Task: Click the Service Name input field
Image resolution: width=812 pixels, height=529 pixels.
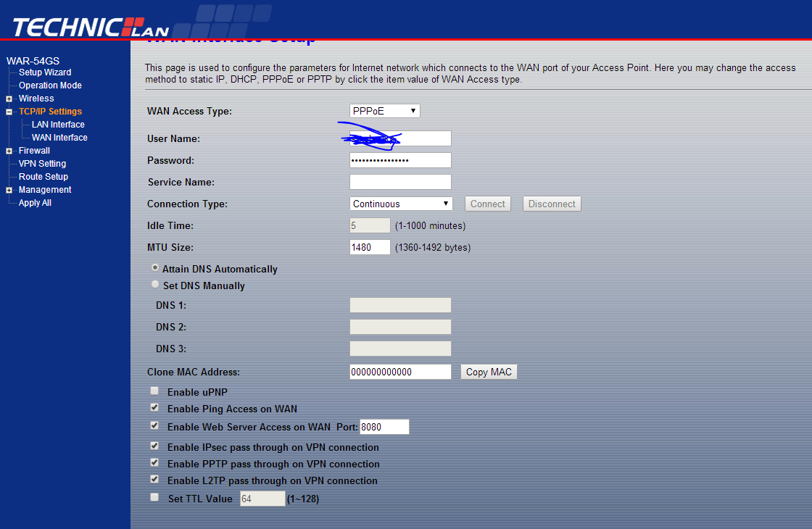Action: click(x=400, y=182)
